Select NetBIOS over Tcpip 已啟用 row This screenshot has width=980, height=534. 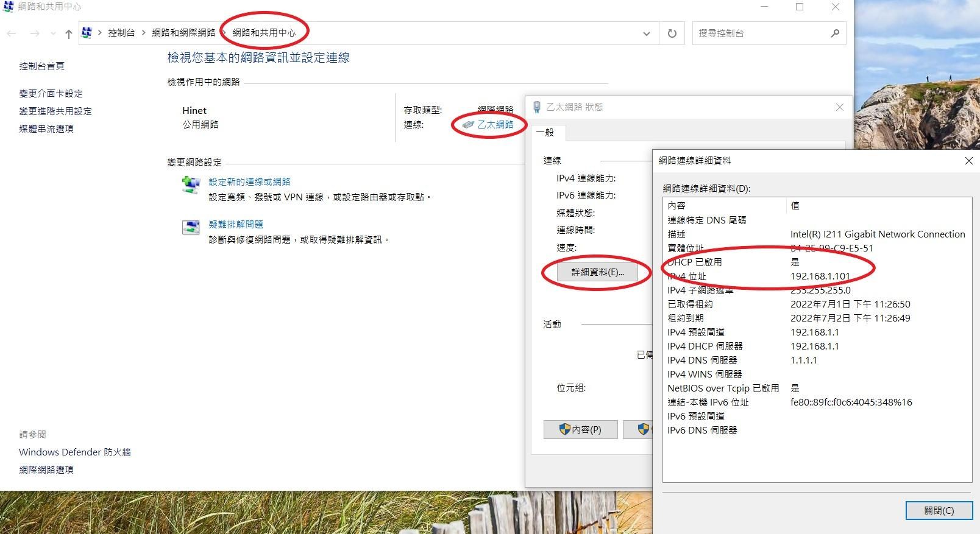[817, 388]
